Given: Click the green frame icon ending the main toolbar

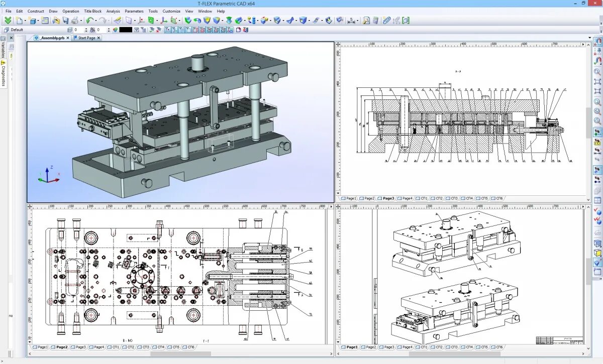Looking at the screenshot, I should pos(406,21).
